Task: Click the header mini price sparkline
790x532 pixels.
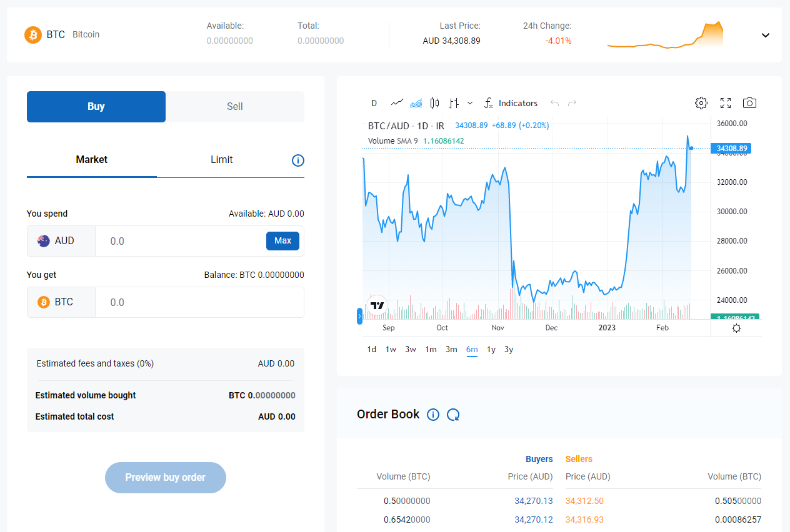Action: (665, 35)
